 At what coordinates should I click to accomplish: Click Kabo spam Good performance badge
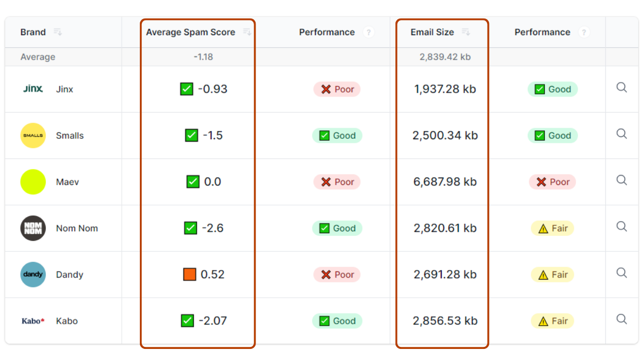coord(337,320)
